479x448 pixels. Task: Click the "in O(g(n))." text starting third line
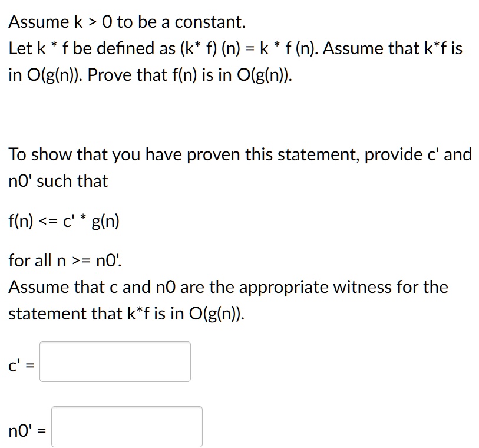point(45,75)
